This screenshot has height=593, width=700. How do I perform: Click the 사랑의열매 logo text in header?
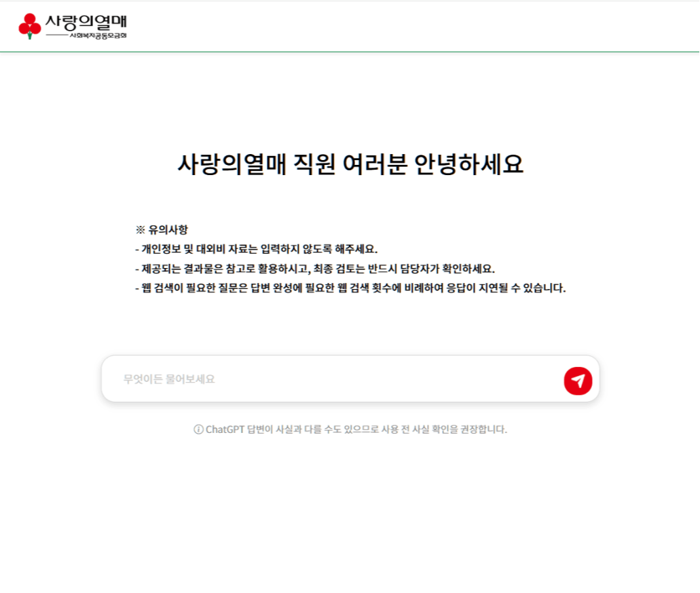(86, 21)
